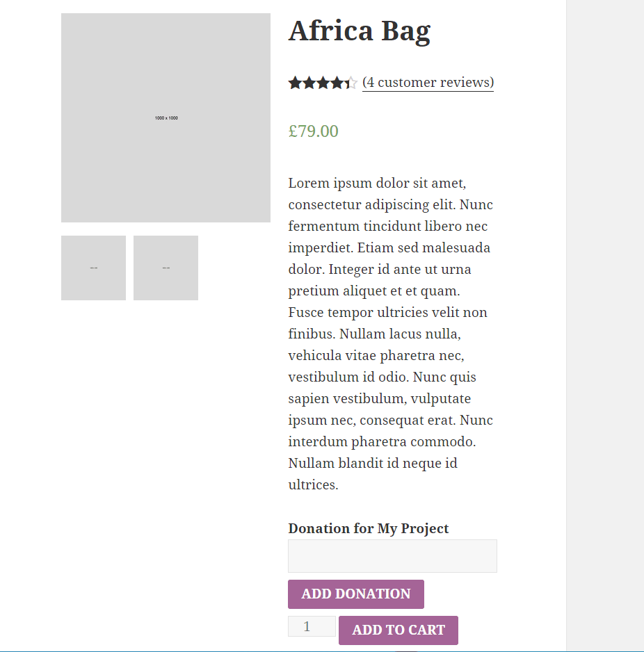
Task: Click the Donation for My Project label
Action: [368, 528]
